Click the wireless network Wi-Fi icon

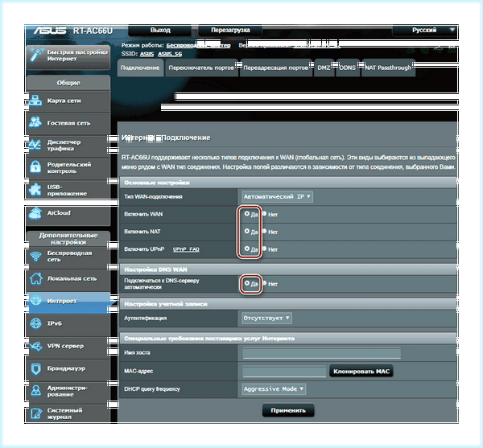point(35,256)
